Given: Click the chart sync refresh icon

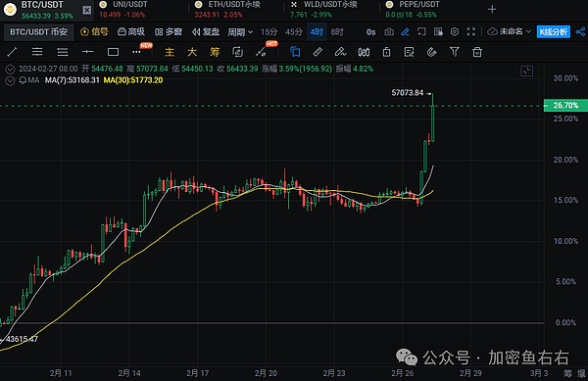Looking at the screenshot, I should point(238,52).
